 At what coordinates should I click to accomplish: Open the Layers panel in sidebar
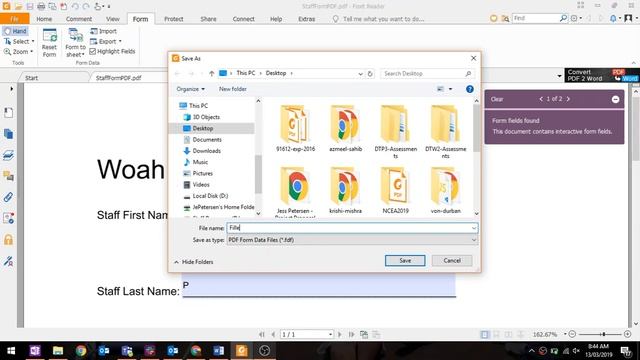[x=8, y=155]
